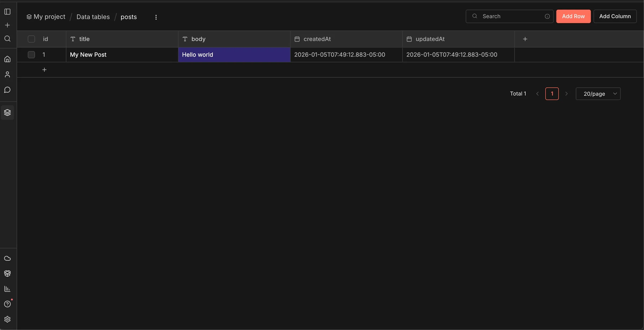The image size is (644, 330).
Task: Click the plus icon in the left sidebar
Action: point(8,25)
